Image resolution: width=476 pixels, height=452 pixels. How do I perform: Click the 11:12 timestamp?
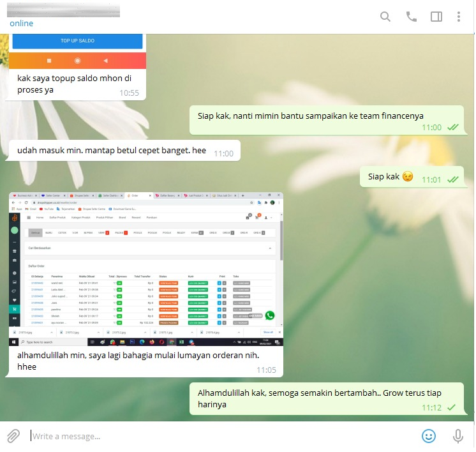pos(431,408)
